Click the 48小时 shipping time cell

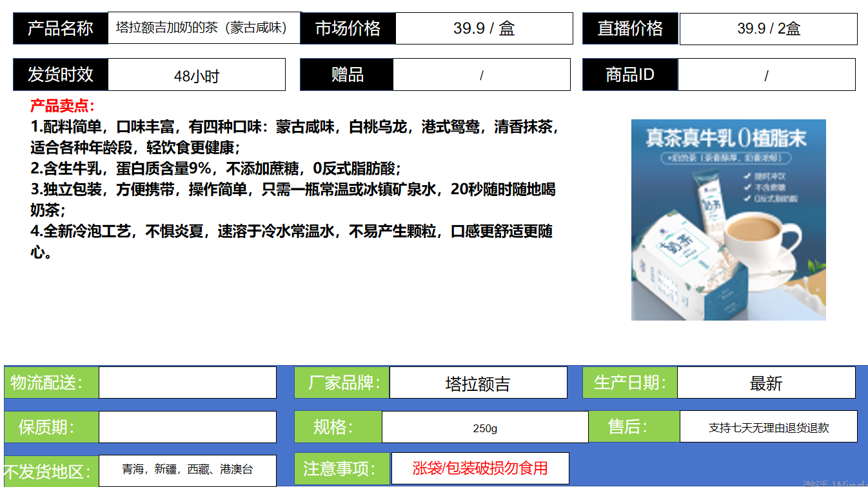coord(196,75)
